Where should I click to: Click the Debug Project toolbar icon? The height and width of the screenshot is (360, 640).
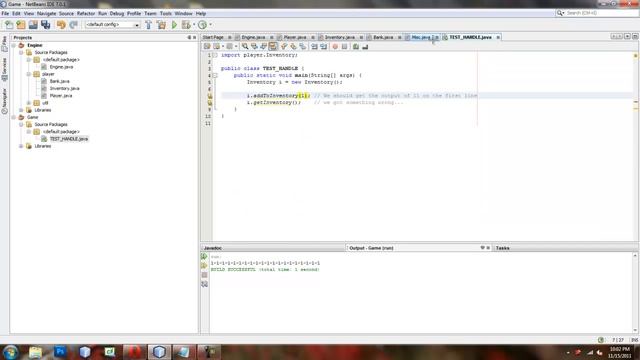pyautogui.click(x=186, y=25)
